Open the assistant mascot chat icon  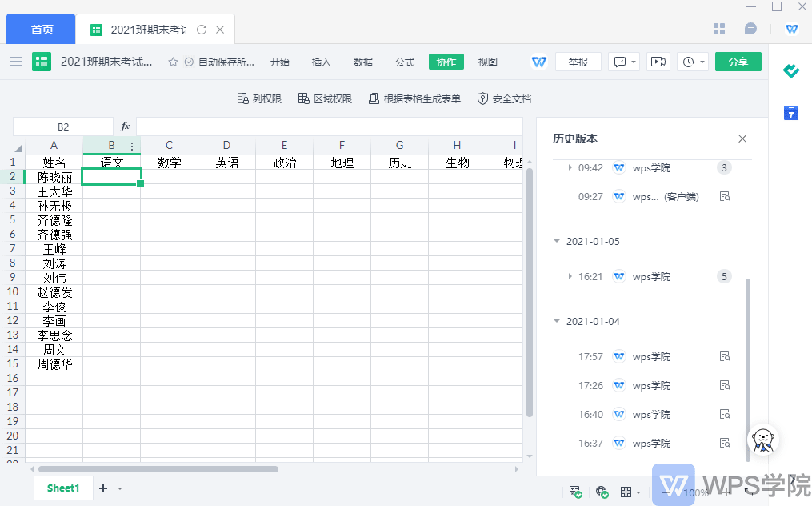(763, 440)
